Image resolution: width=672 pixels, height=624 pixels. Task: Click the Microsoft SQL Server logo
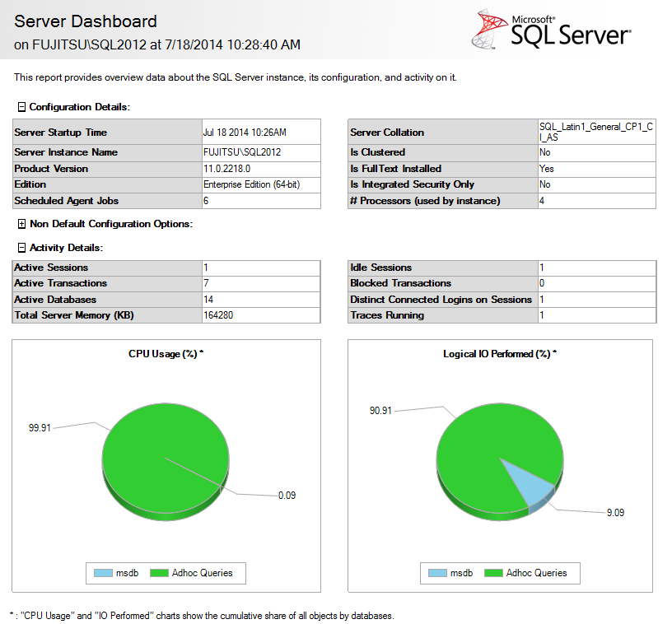(550, 30)
